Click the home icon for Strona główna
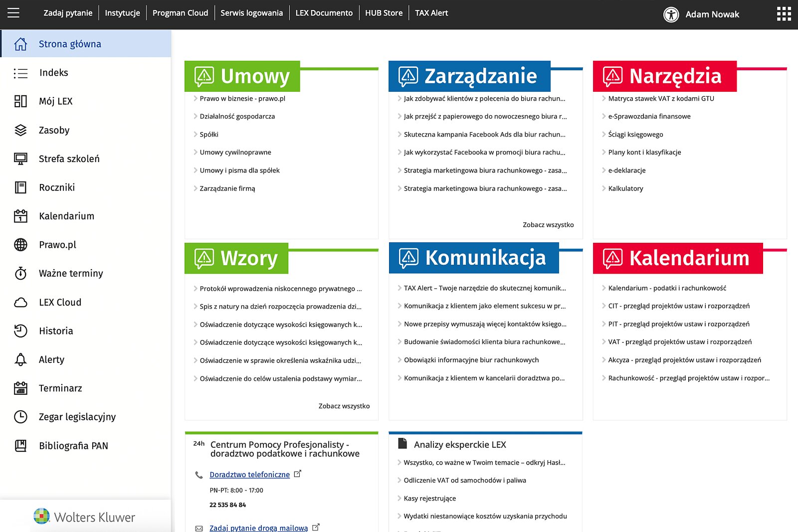 [20, 44]
